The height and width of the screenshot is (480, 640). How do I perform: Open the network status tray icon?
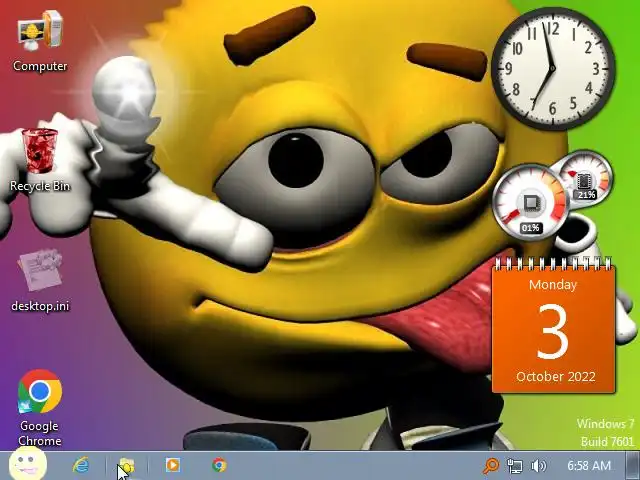(515, 466)
